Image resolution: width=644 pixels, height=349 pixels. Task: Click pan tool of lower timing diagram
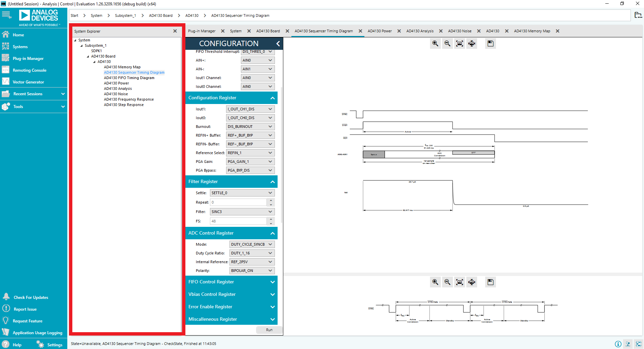[472, 282]
